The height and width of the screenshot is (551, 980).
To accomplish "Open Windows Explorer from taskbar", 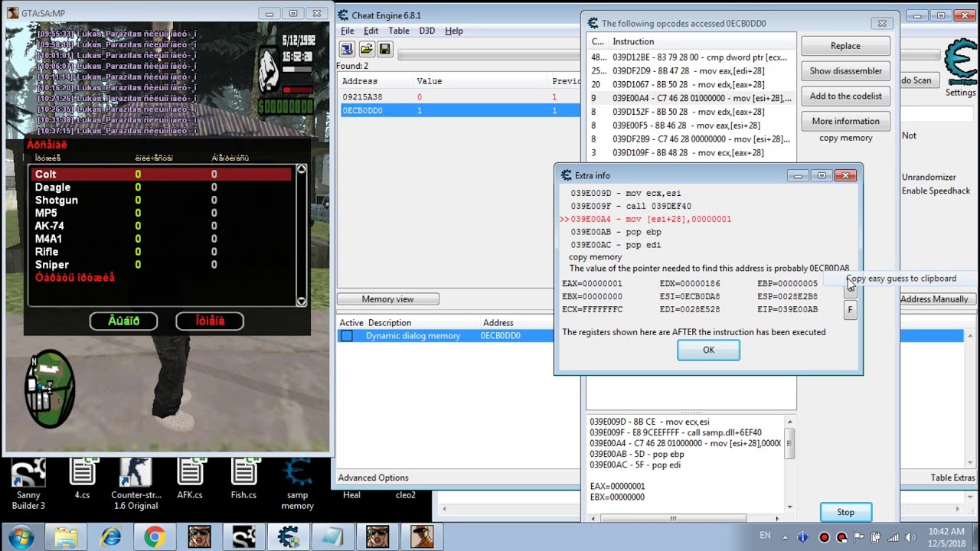I will 66,537.
